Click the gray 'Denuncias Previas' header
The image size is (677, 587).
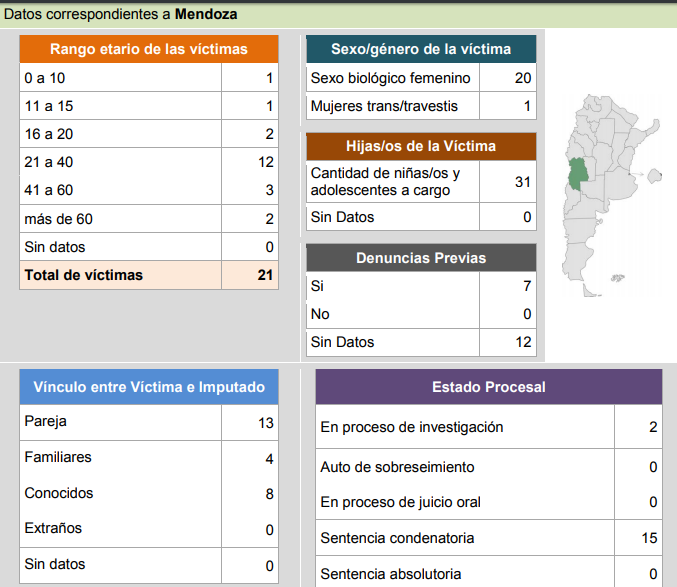pyautogui.click(x=421, y=258)
